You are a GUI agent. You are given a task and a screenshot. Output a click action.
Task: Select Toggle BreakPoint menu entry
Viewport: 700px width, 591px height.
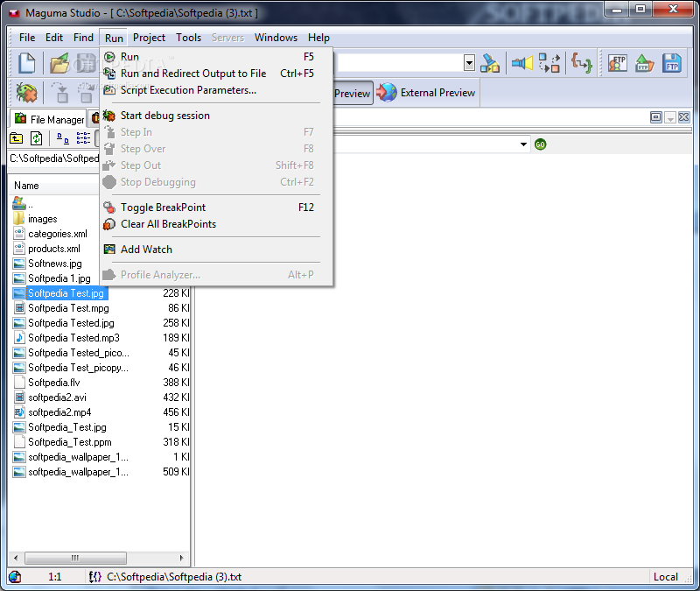click(x=216, y=208)
